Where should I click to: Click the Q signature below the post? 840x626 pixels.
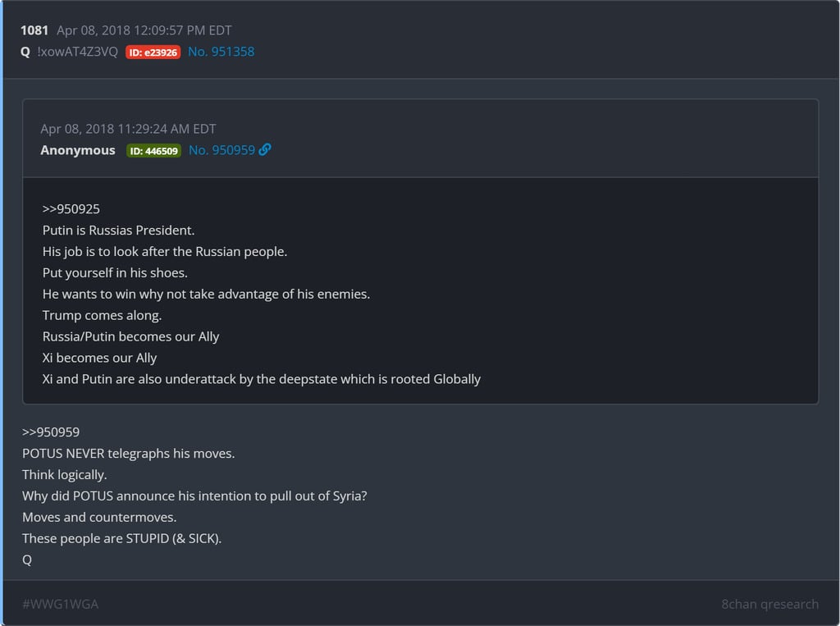pyautogui.click(x=27, y=560)
